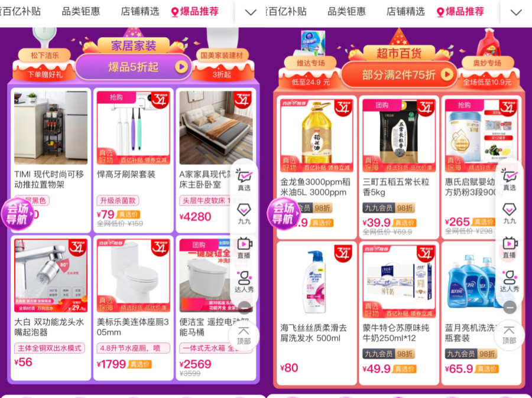Switch to right 店铺精选 tab
532x398 pixels.
pyautogui.click(x=406, y=12)
